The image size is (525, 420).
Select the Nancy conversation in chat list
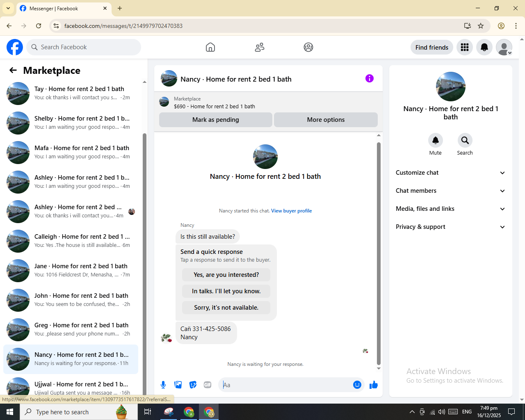[x=71, y=359]
